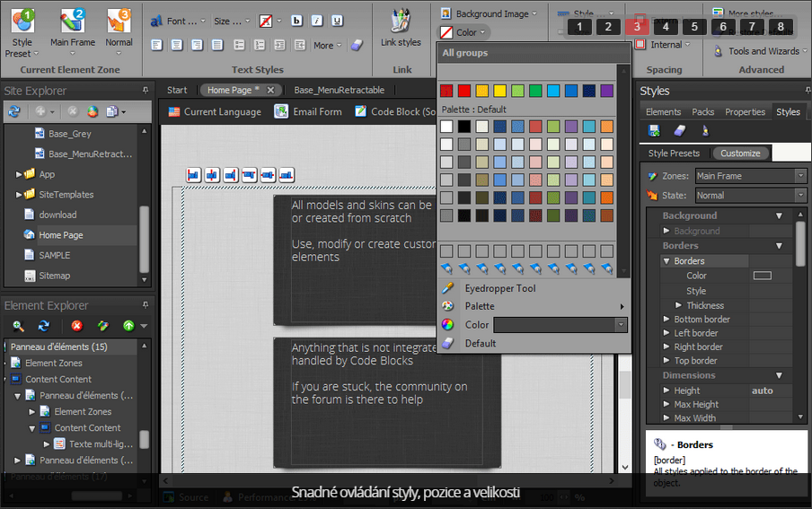The height and width of the screenshot is (509, 812).
Task: Click the green up arrow icon
Action: [x=128, y=326]
